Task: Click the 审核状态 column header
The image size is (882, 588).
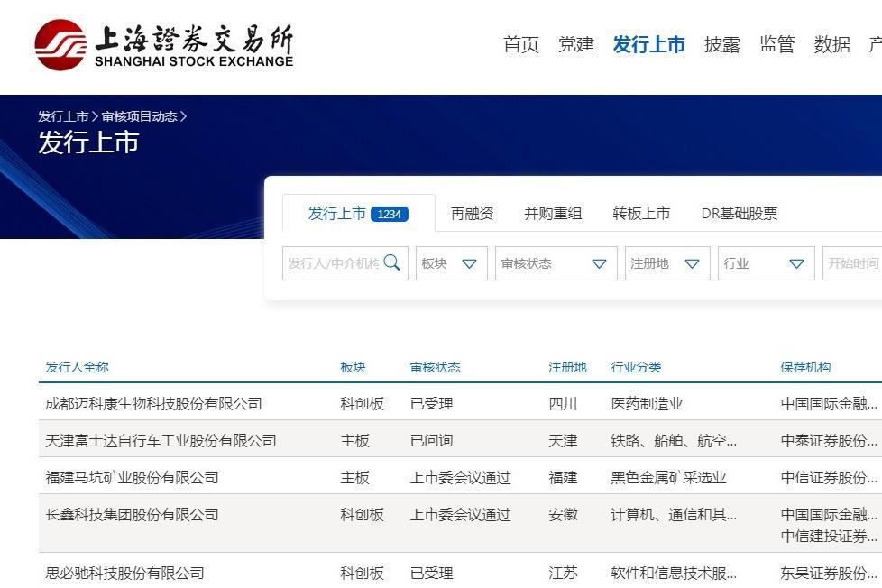Action: click(x=435, y=367)
